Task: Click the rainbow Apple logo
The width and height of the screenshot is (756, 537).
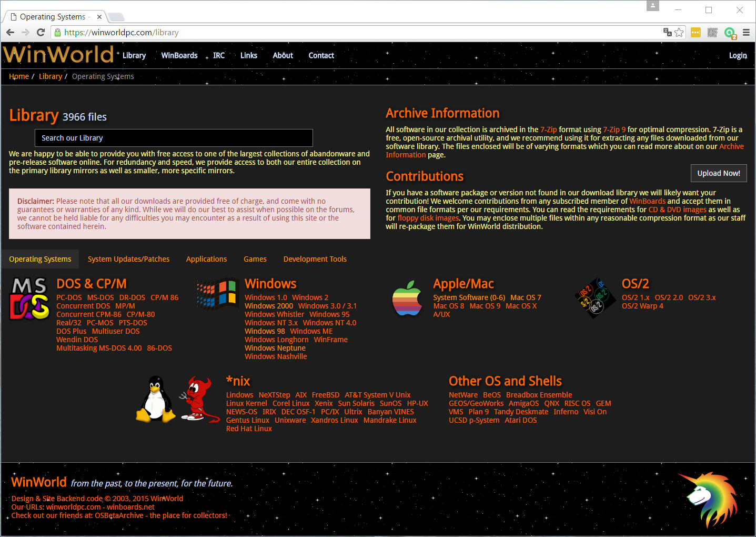Action: (x=407, y=299)
